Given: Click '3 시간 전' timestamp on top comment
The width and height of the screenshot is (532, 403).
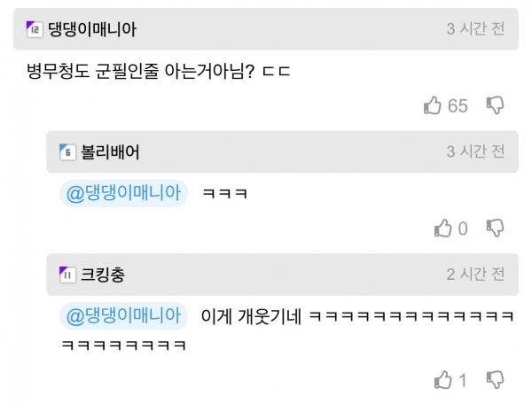Looking at the screenshot, I should coord(475,29).
